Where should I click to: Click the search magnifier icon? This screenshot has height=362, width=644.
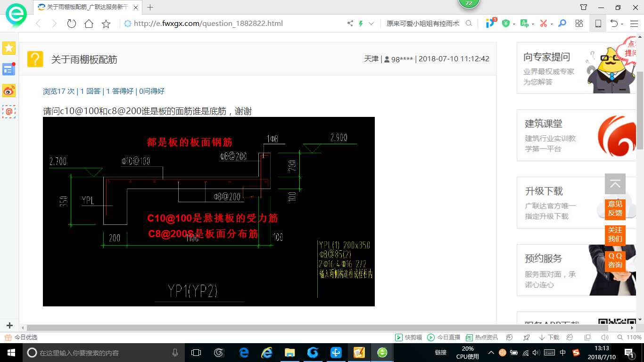pos(469,23)
